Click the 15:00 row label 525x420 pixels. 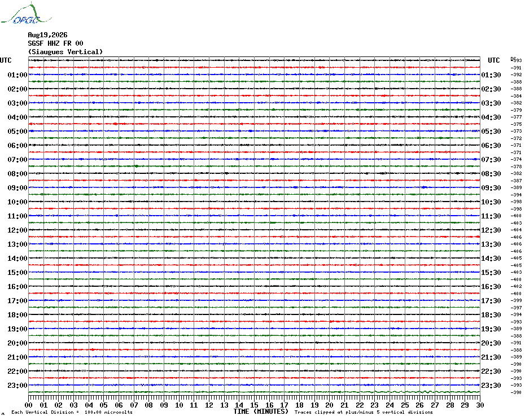17,272
